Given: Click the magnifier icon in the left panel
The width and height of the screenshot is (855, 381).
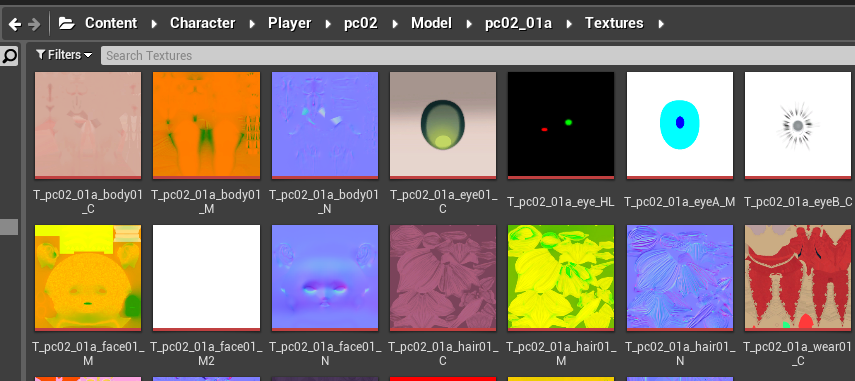Looking at the screenshot, I should pyautogui.click(x=9, y=56).
